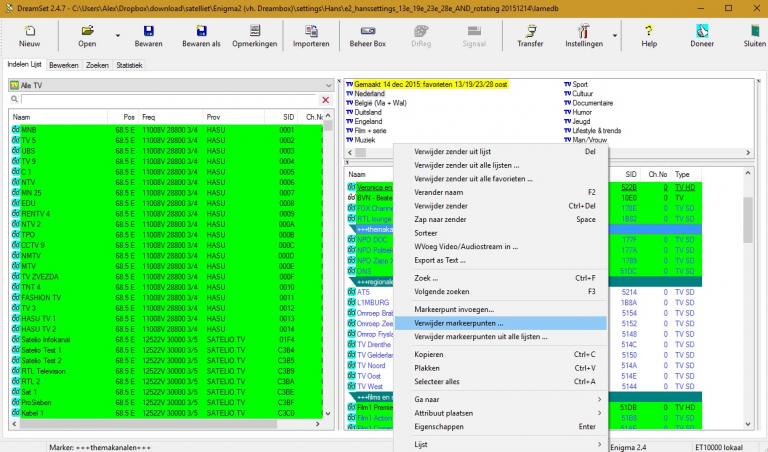This screenshot has width=768, height=452.
Task: Switch to the Bewerken tab
Action: pos(63,65)
